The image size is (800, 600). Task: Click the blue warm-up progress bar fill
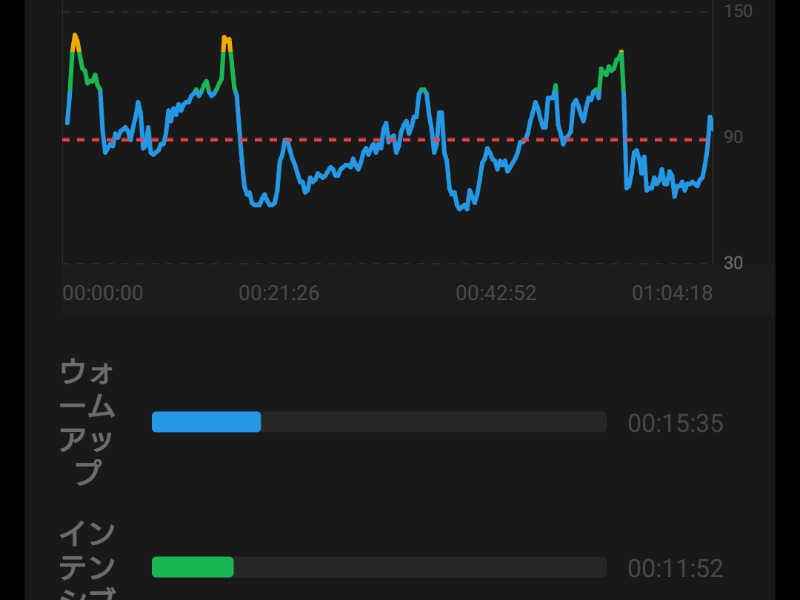point(206,422)
